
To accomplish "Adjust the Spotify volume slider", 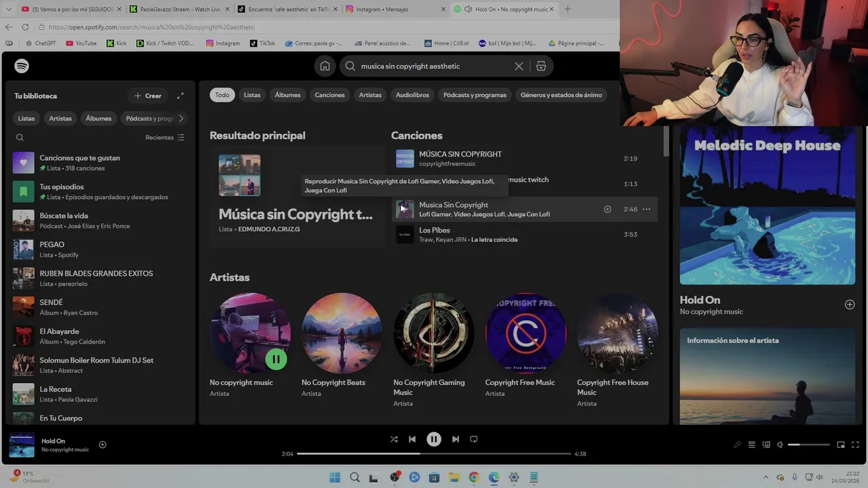I will 808,445.
